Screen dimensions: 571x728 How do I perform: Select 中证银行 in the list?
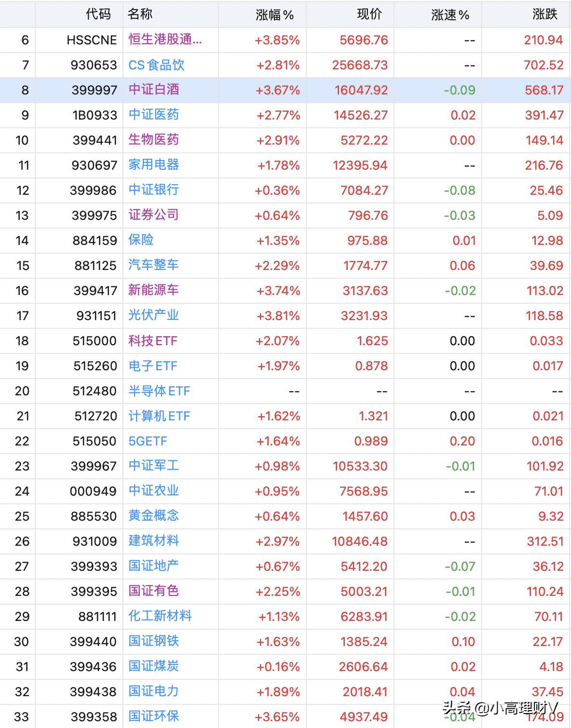(x=154, y=190)
